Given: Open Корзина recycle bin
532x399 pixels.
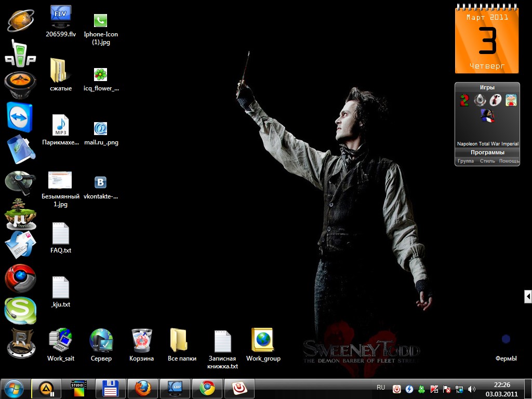Looking at the screenshot, I should pyautogui.click(x=141, y=342).
